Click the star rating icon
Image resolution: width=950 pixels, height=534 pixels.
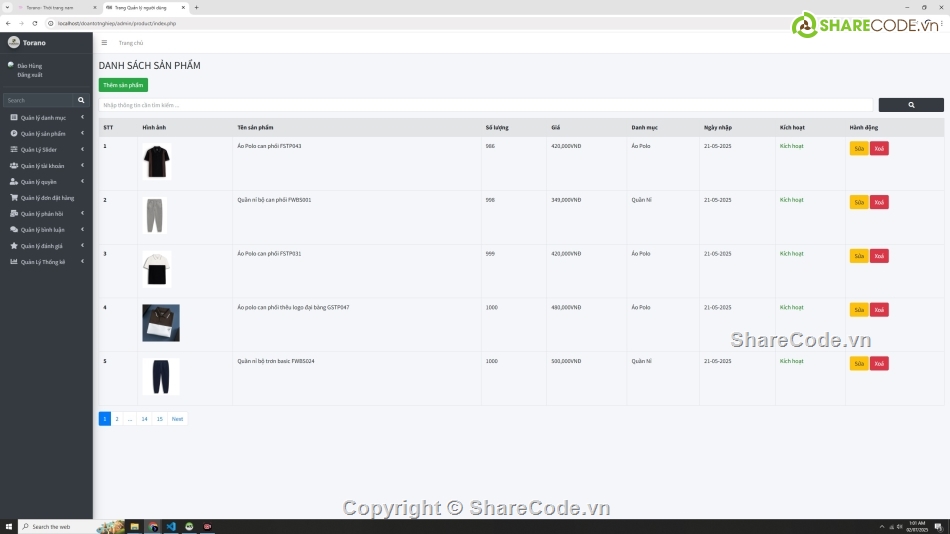(x=14, y=245)
